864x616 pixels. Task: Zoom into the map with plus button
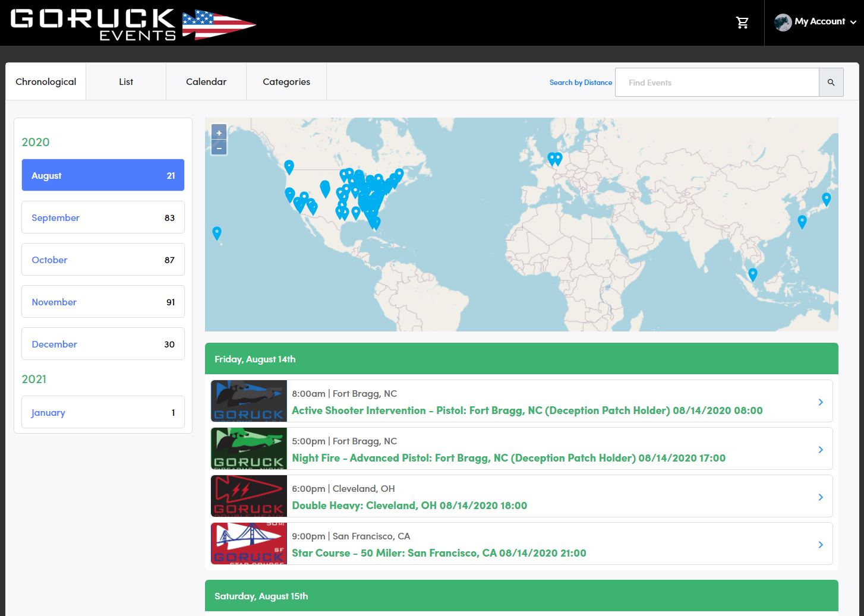pos(219,132)
